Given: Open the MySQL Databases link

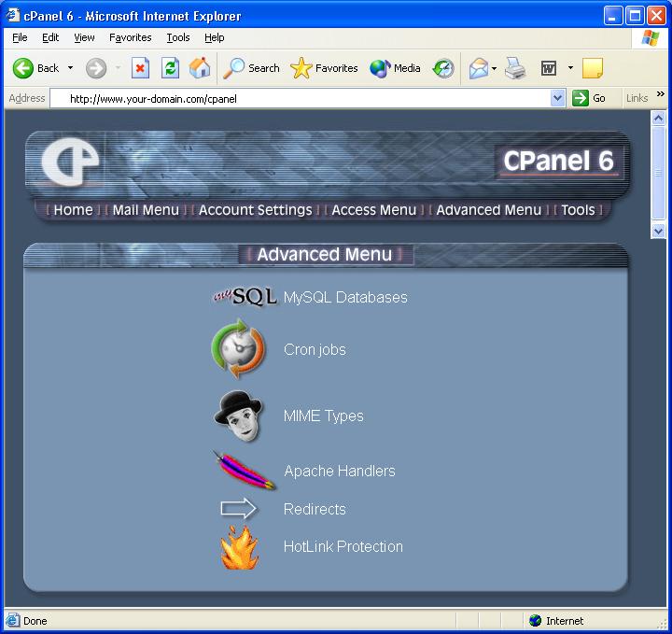Looking at the screenshot, I should 345,297.
